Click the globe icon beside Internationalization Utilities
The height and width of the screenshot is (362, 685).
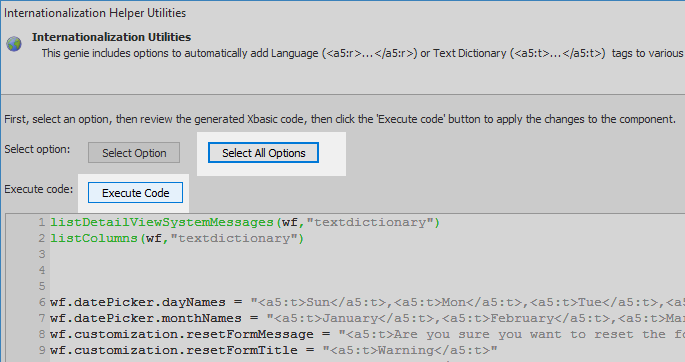click(x=14, y=44)
